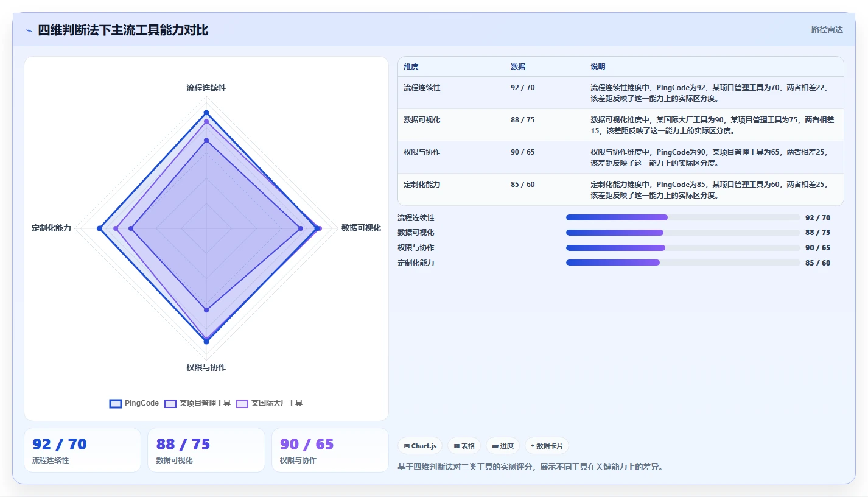Viewport: 868px width, 497px height.
Task: Click the 数据卡片 tag chip
Action: click(547, 446)
